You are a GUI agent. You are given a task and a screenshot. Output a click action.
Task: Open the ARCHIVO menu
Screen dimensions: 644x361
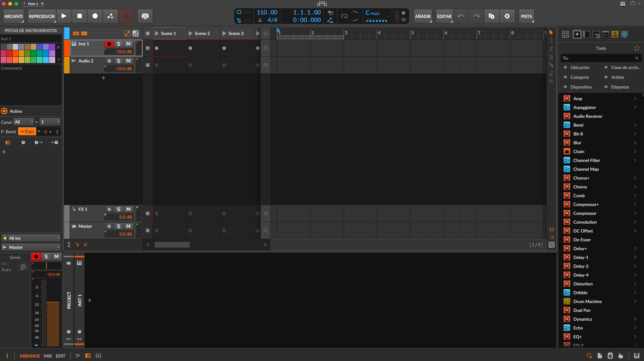13,16
